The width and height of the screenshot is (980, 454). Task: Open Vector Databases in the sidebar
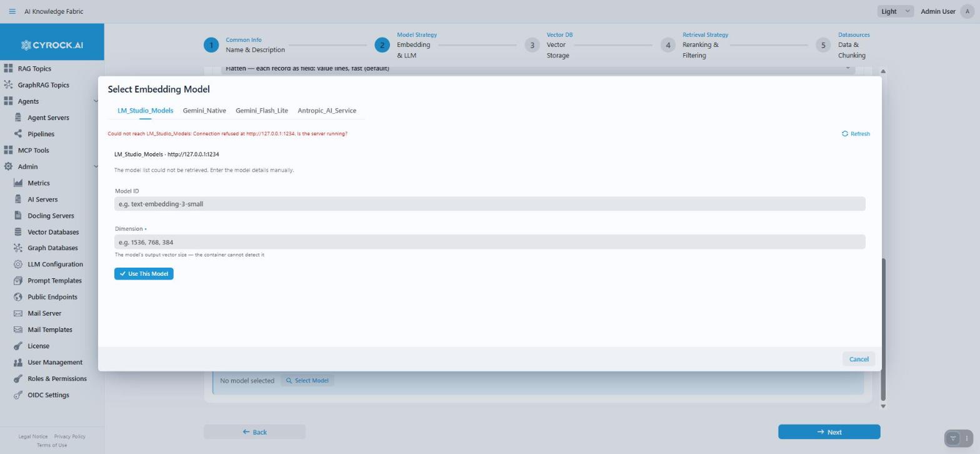tap(52, 232)
